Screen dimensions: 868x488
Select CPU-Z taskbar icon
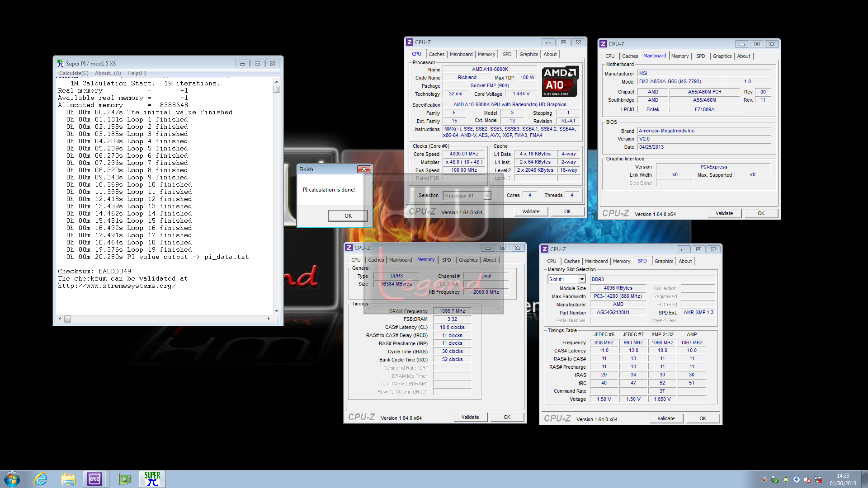(94, 479)
